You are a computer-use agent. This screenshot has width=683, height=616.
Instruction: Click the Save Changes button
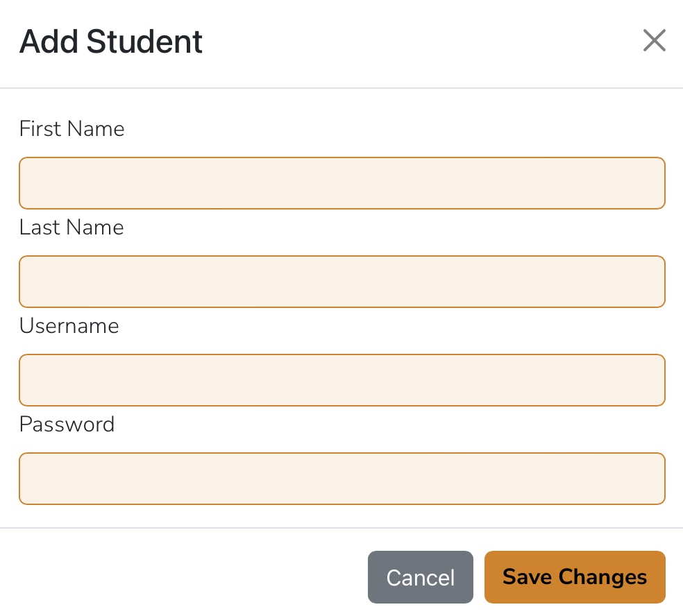click(575, 577)
